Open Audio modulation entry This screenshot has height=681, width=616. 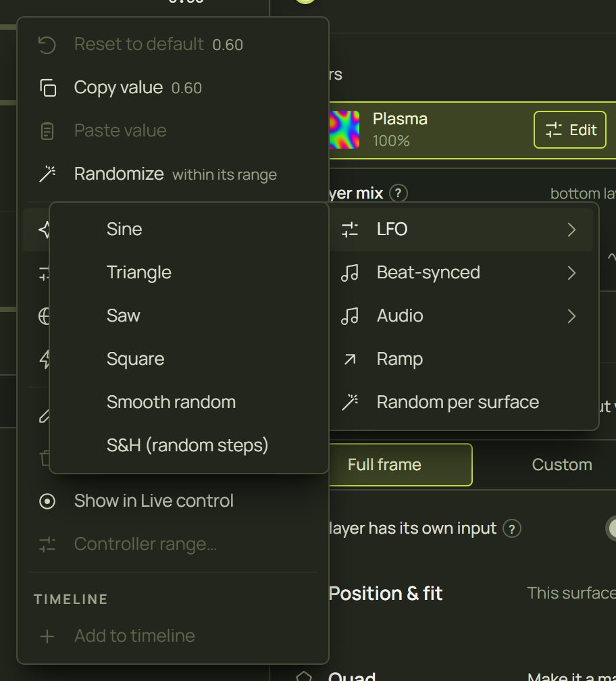(461, 316)
